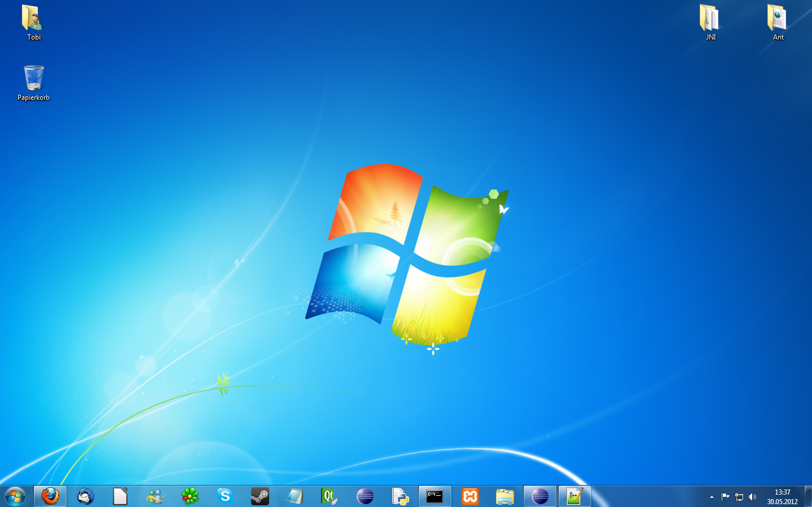Open Windows Live Messenger icon
Screen dimensions: 812x507
tap(155, 496)
